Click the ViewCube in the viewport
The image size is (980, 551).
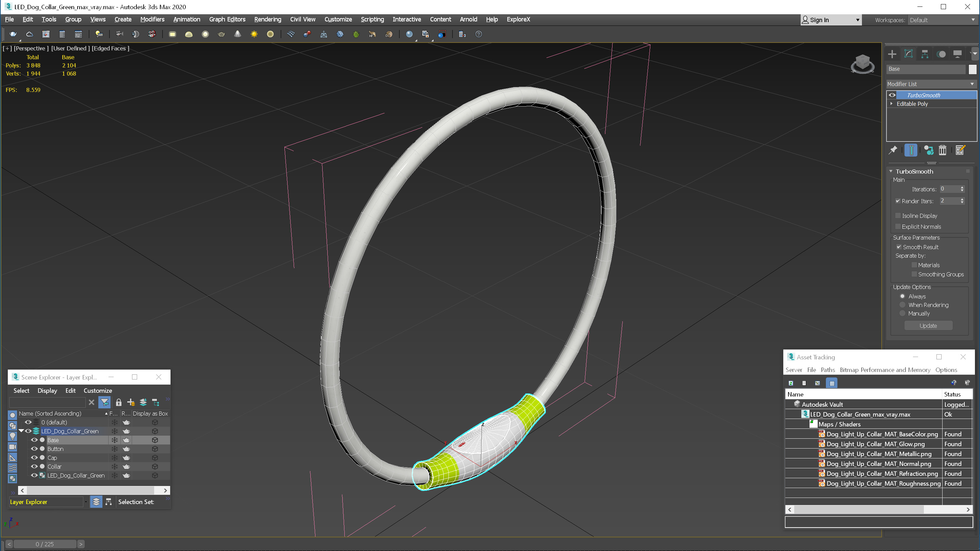863,64
